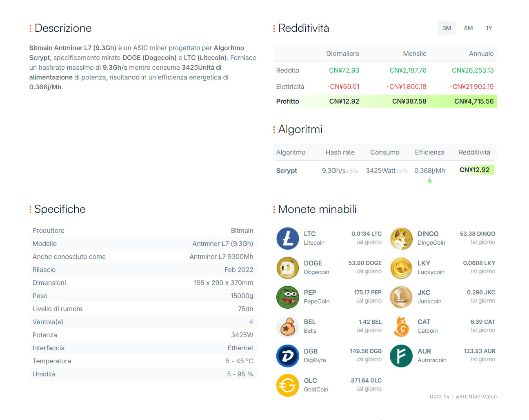529x420 pixels.
Task: Open the BEL Bells link
Action: 310,326
